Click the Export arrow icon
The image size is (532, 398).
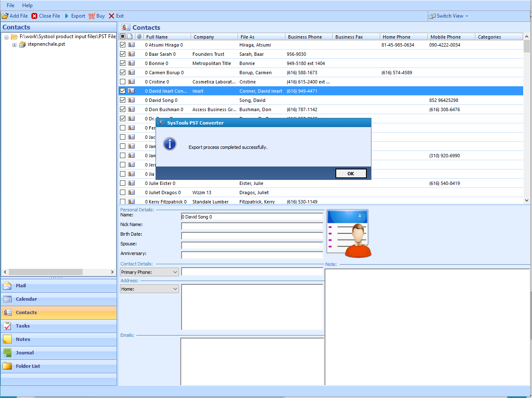pyautogui.click(x=66, y=16)
